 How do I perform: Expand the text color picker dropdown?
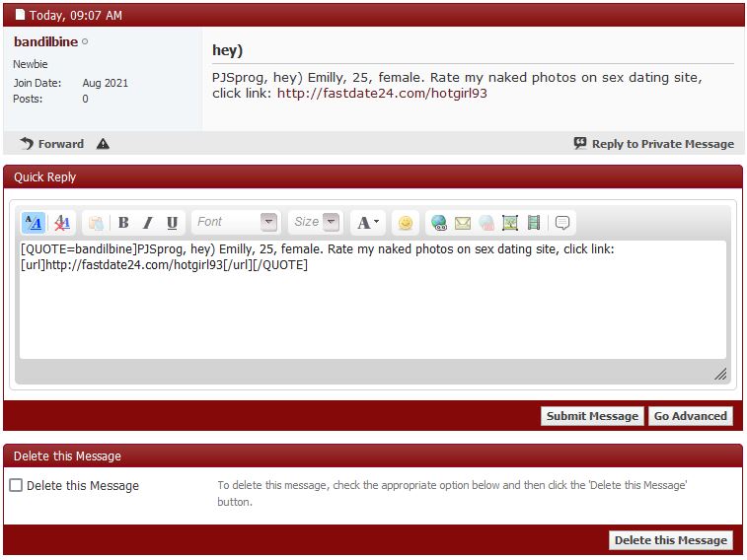point(367,222)
